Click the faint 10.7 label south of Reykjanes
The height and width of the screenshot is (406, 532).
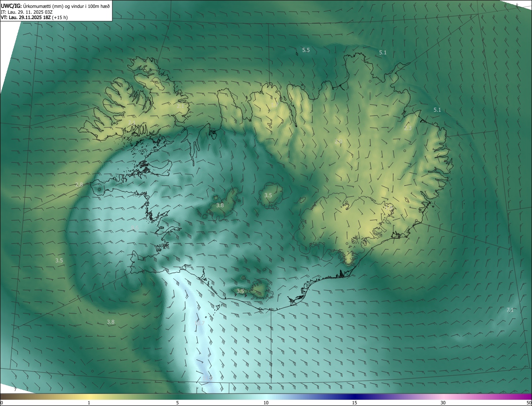(x=200, y=323)
